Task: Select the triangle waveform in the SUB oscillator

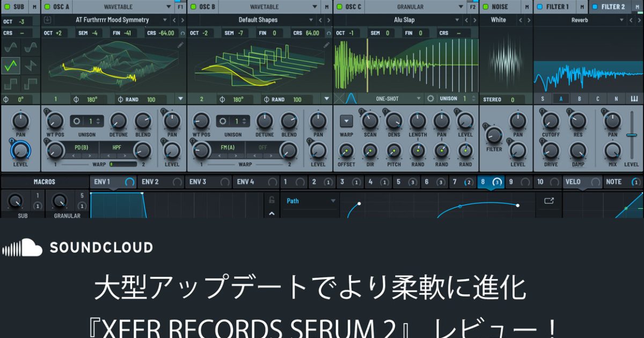Action: tap(11, 65)
